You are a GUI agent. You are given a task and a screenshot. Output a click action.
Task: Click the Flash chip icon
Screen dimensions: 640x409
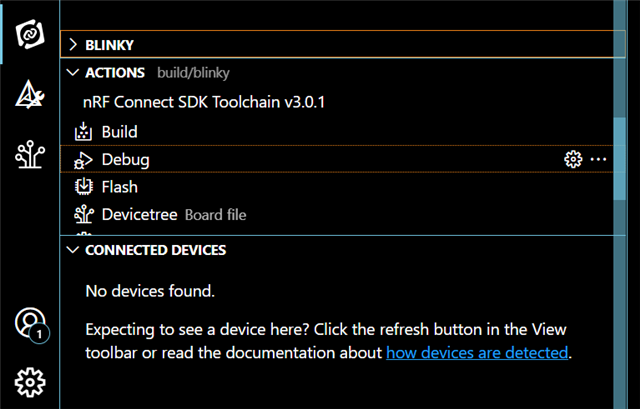coord(84,187)
